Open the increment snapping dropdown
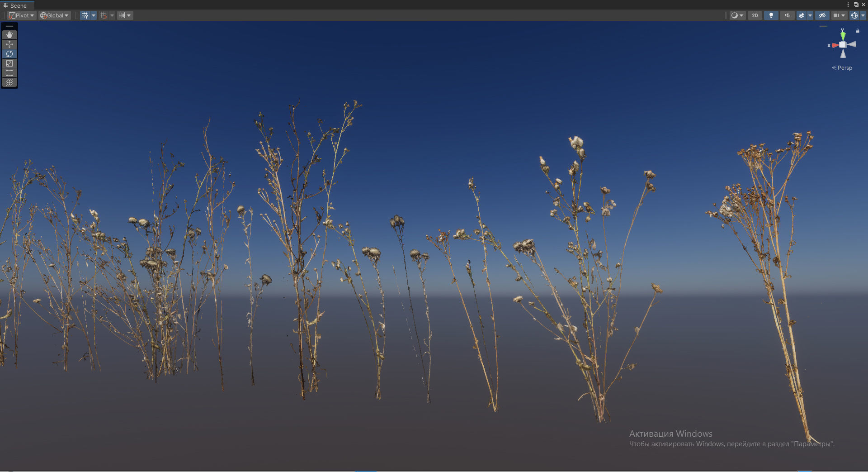 point(125,15)
